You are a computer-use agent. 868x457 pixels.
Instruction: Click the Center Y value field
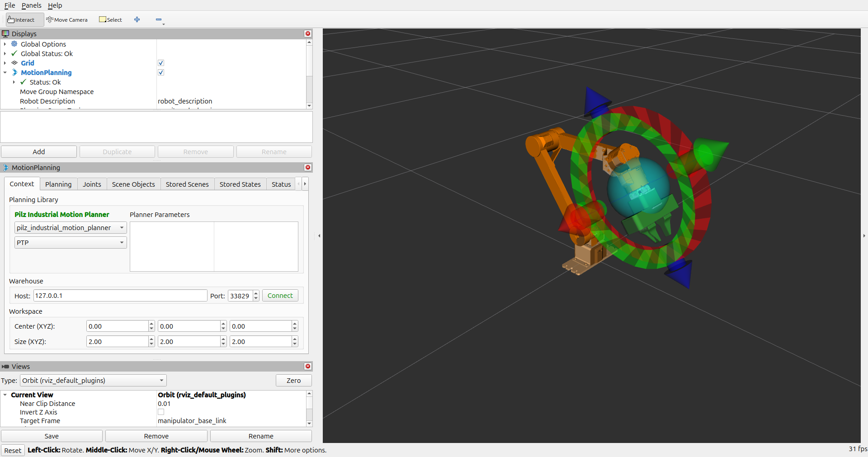(x=189, y=326)
